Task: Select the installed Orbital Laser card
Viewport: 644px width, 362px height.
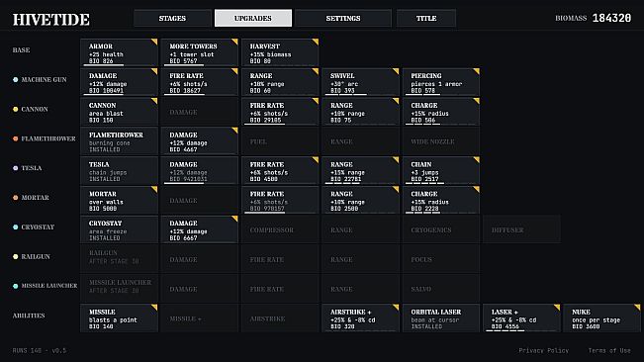Action: (x=441, y=318)
